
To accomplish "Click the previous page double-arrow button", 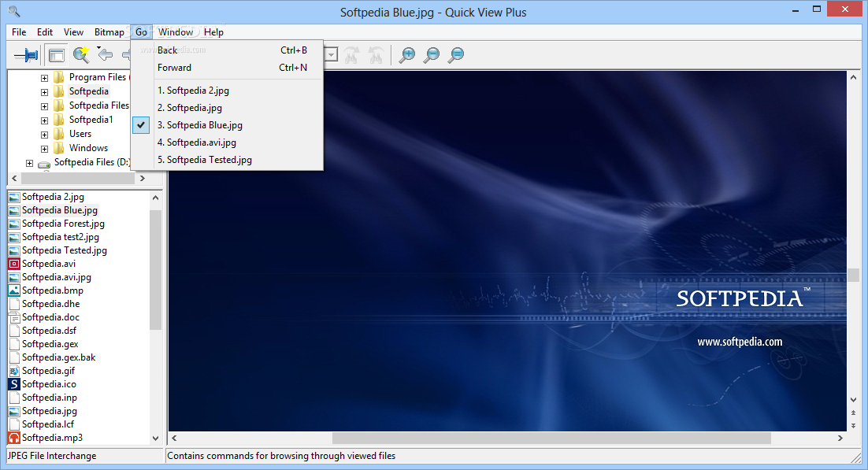I will 853,413.
